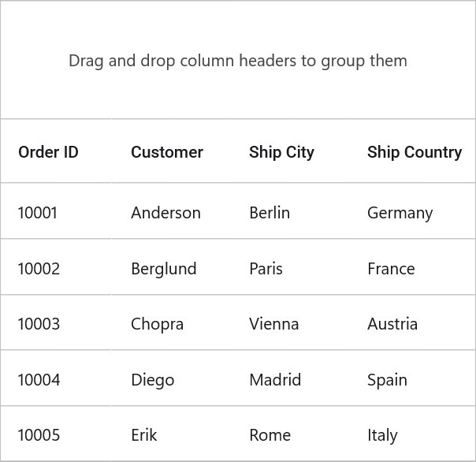Click the France country cell

391,269
